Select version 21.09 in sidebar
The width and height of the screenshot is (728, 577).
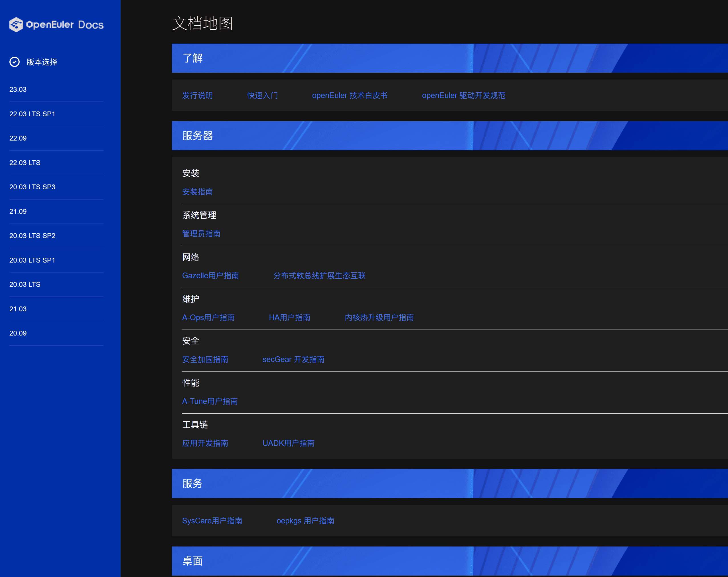pyautogui.click(x=18, y=211)
